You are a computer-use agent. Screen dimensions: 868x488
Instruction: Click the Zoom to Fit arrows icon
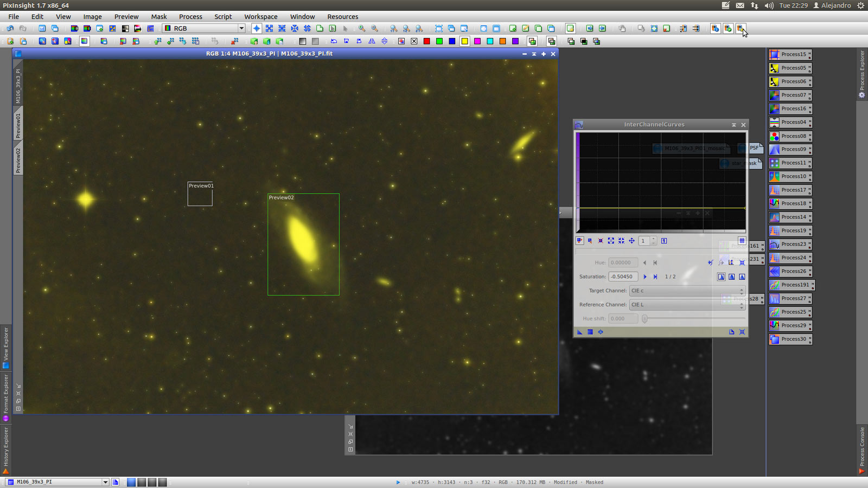(x=269, y=28)
